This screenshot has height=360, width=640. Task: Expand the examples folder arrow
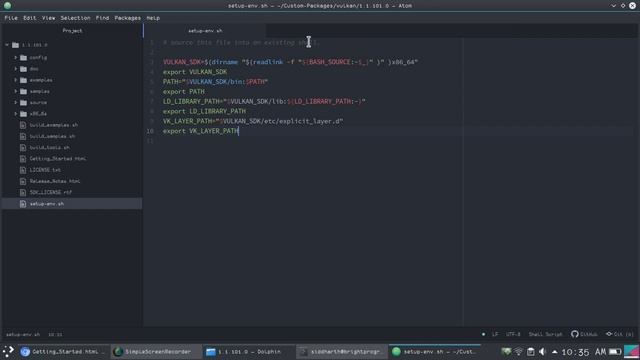pos(16,80)
